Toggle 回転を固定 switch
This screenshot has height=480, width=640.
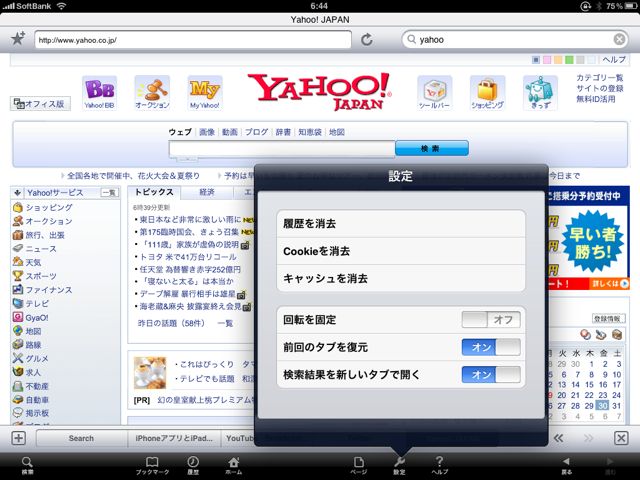[491, 320]
